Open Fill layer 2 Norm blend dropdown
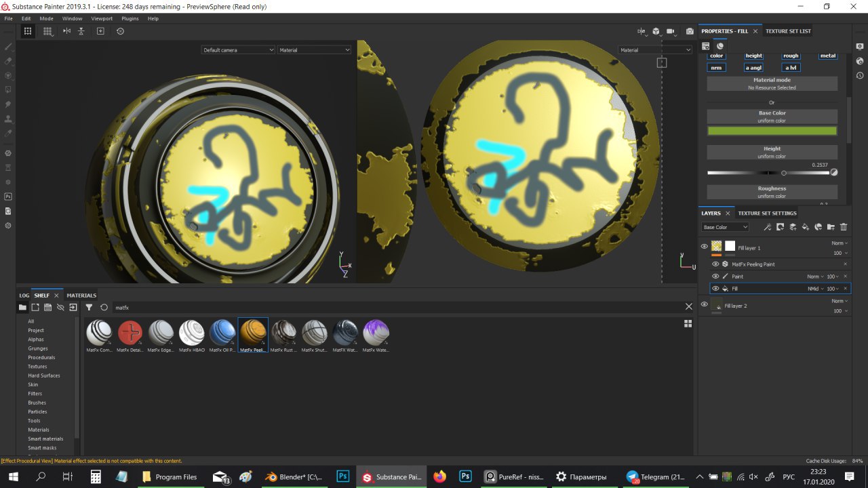 click(840, 301)
